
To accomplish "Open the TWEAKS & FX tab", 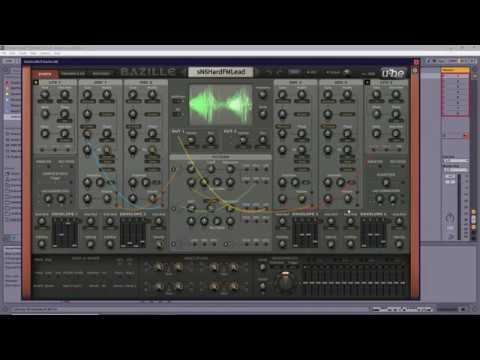I will point(73,74).
